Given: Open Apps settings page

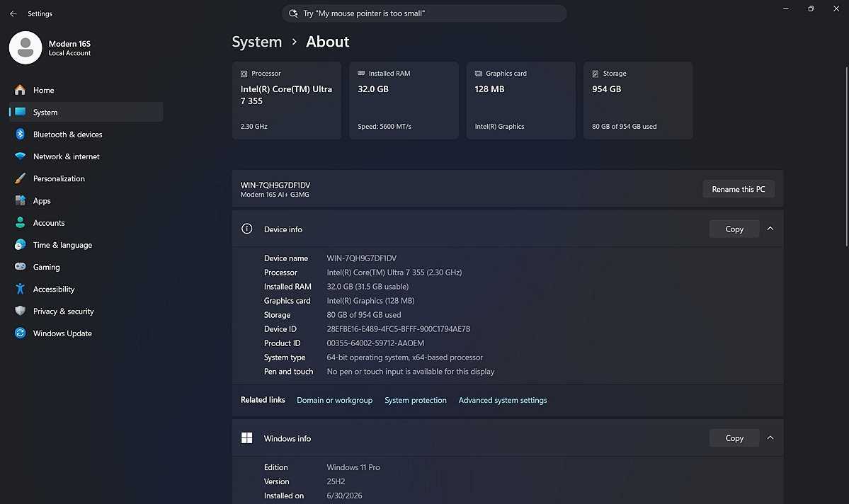Looking at the screenshot, I should pyautogui.click(x=86, y=201).
